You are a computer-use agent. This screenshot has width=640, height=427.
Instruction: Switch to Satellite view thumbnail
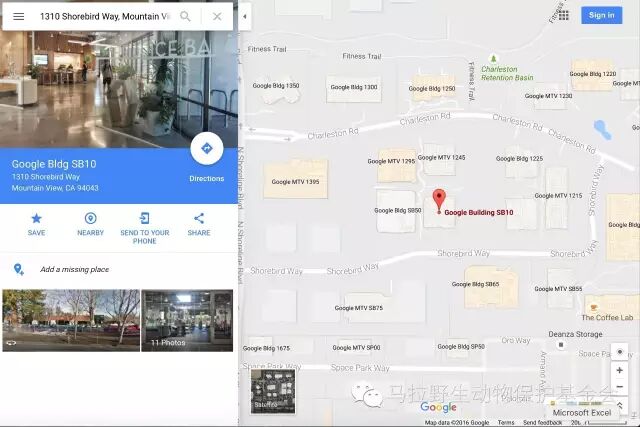(x=273, y=391)
